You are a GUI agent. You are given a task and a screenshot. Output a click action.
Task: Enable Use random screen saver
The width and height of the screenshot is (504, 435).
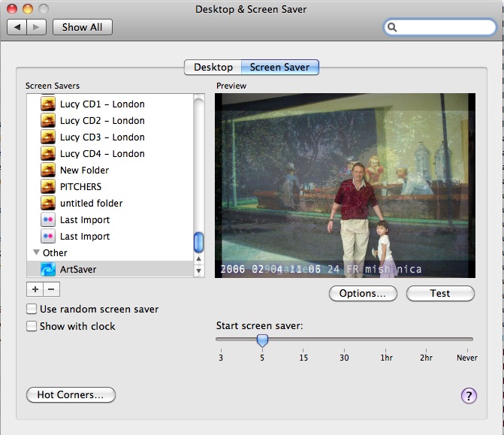click(x=32, y=310)
